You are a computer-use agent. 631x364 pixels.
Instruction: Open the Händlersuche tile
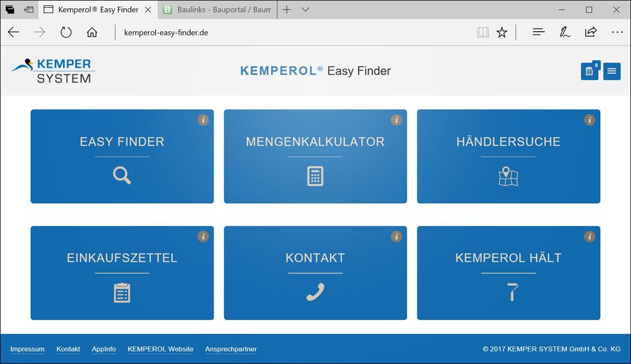[508, 156]
